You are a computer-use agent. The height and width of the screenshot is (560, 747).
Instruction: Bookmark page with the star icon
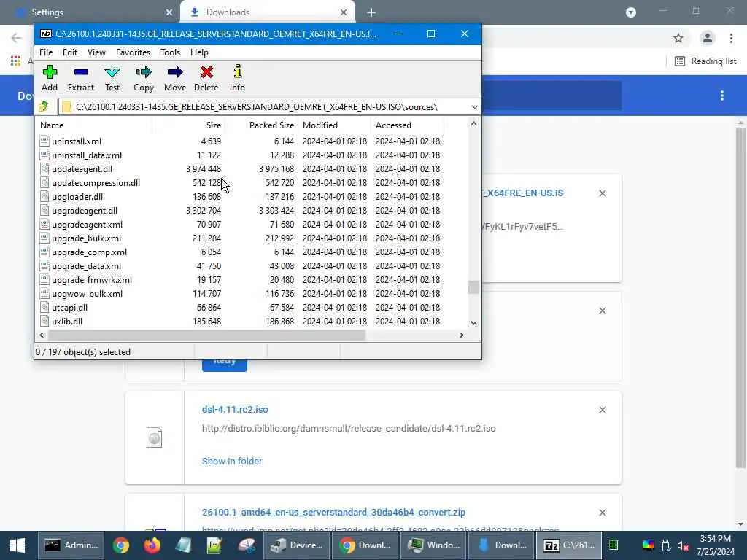tap(678, 38)
